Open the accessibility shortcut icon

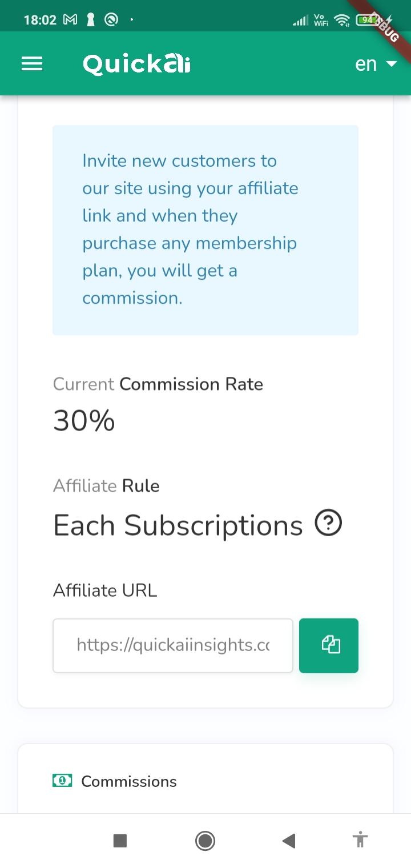point(360,840)
